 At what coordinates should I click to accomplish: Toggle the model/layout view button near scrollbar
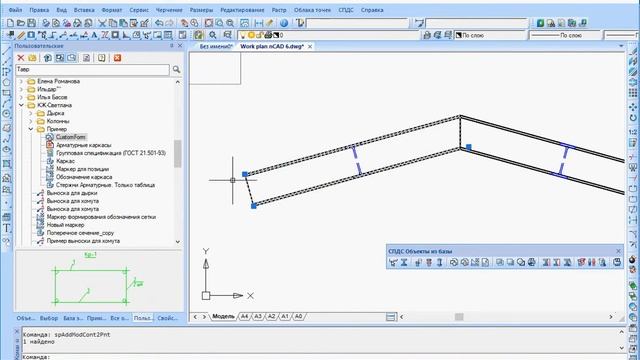tap(391, 317)
